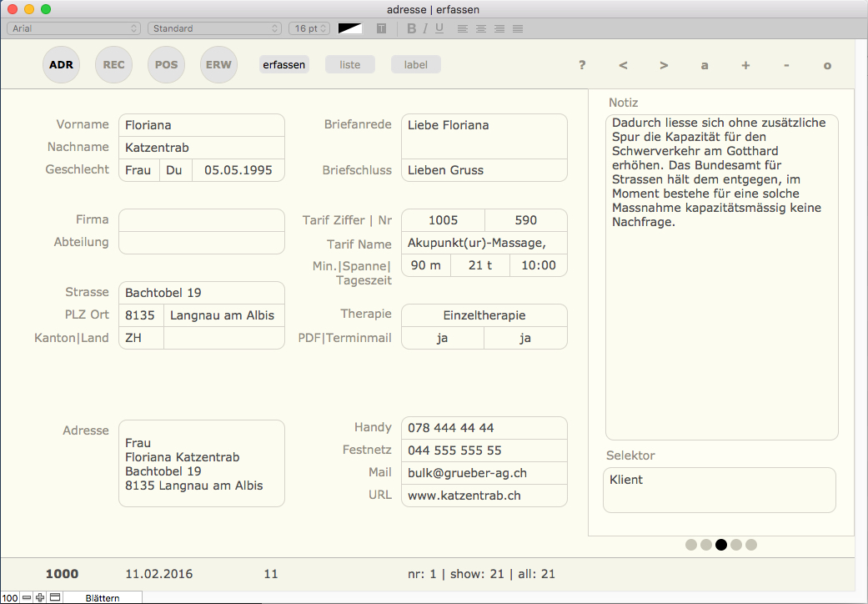Open the 16 pt font size dropdown
The width and height of the screenshot is (868, 604).
309,28
